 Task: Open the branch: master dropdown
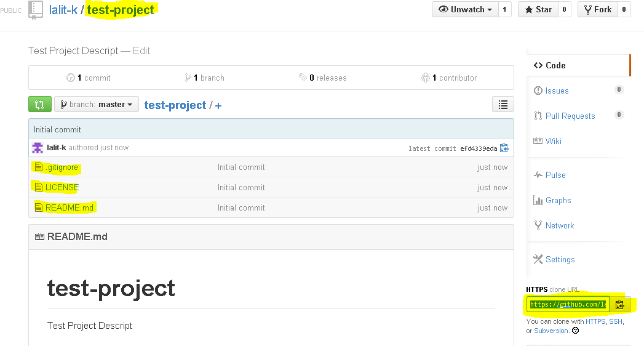[97, 105]
